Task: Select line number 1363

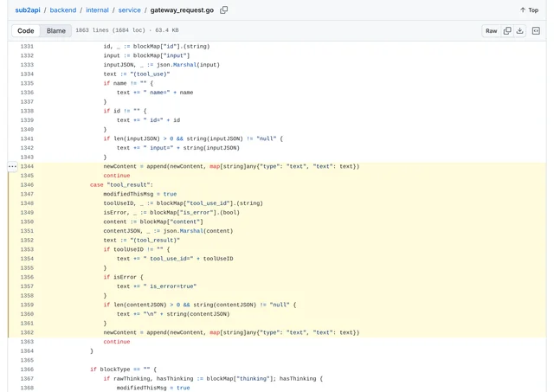Action: click(27, 342)
